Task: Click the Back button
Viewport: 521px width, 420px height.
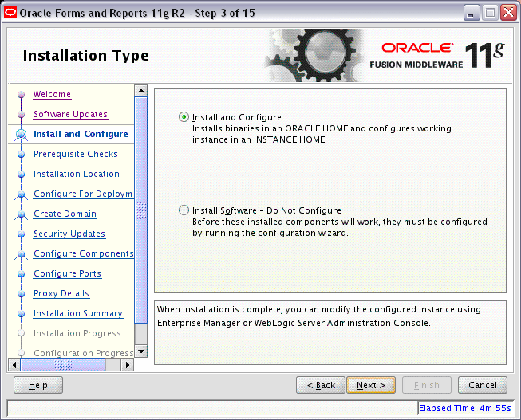Action: pyautogui.click(x=321, y=385)
